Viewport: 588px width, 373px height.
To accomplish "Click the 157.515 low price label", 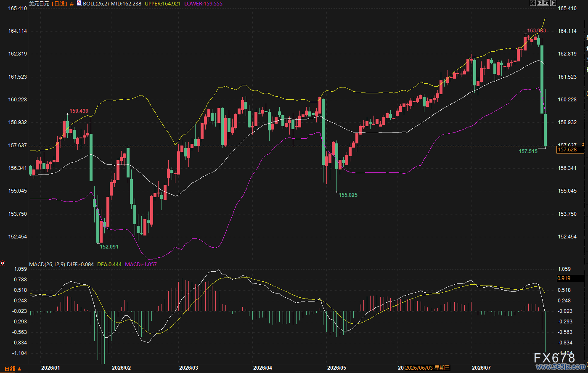I will (x=528, y=151).
